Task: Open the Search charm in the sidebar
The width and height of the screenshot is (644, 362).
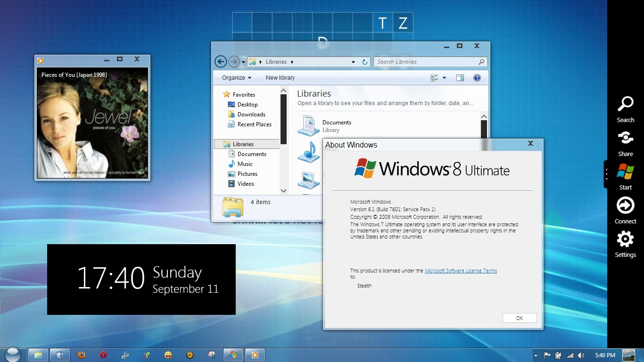Action: coord(626,109)
